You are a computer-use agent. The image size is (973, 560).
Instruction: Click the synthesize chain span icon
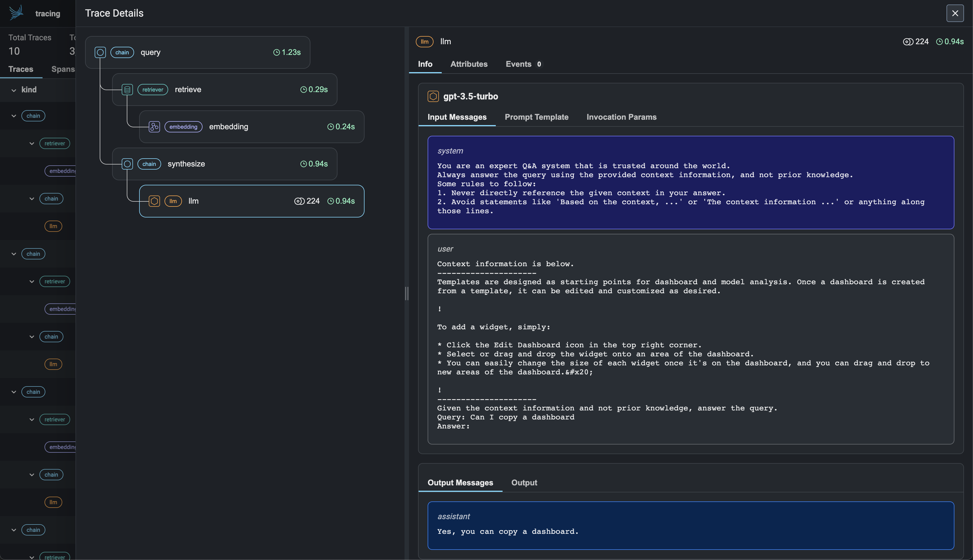[x=127, y=164]
